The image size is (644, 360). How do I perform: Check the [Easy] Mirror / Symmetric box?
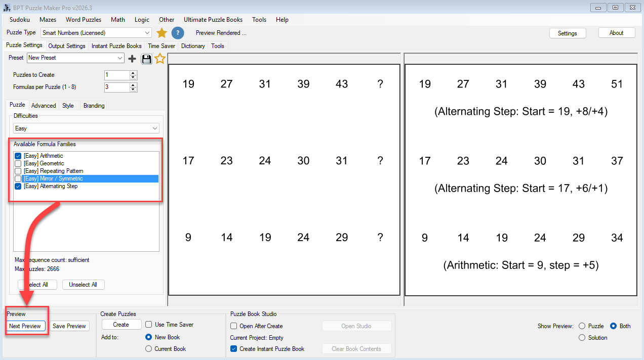point(18,178)
